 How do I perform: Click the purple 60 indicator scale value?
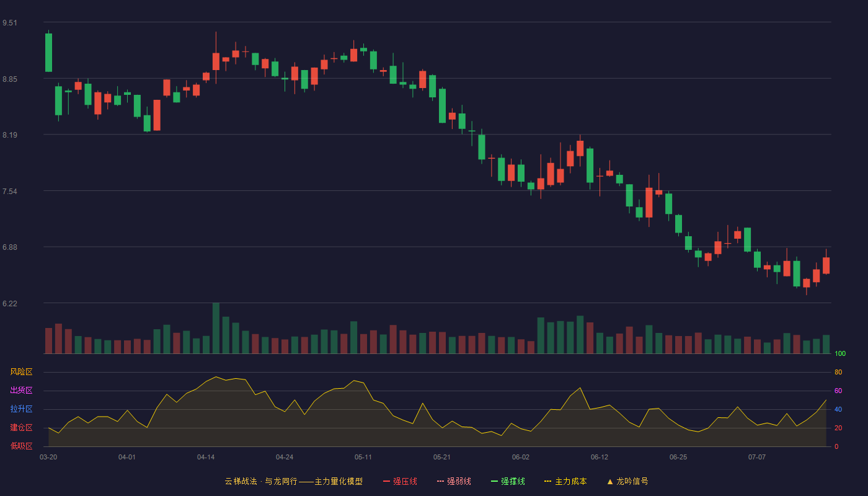pyautogui.click(x=838, y=391)
